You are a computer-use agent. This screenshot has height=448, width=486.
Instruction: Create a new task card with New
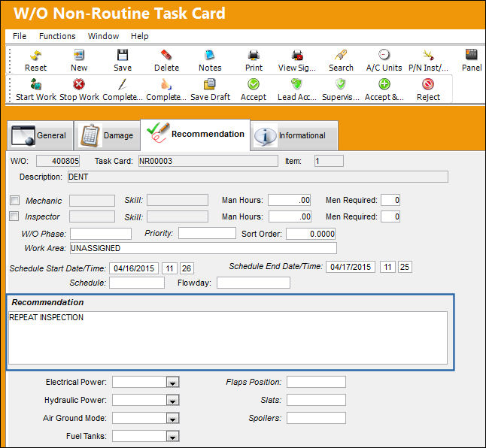[79, 55]
